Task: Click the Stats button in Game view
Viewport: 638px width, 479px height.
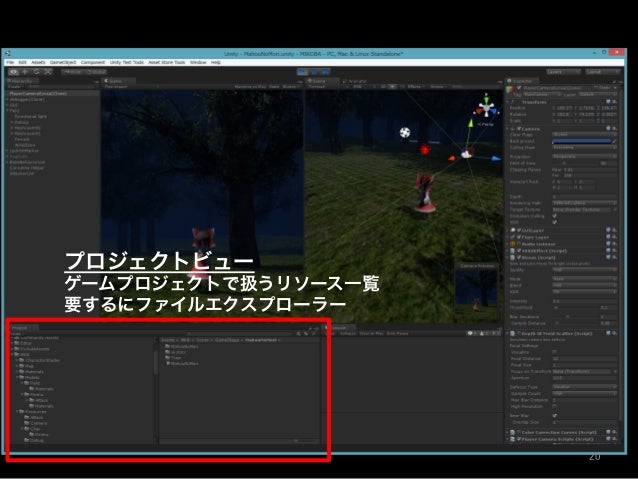Action: click(274, 87)
